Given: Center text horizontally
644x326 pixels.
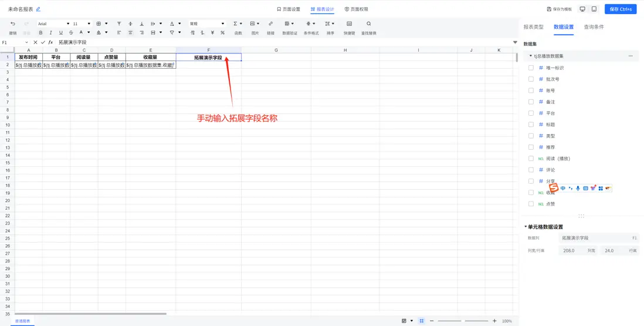Looking at the screenshot, I should click(131, 33).
